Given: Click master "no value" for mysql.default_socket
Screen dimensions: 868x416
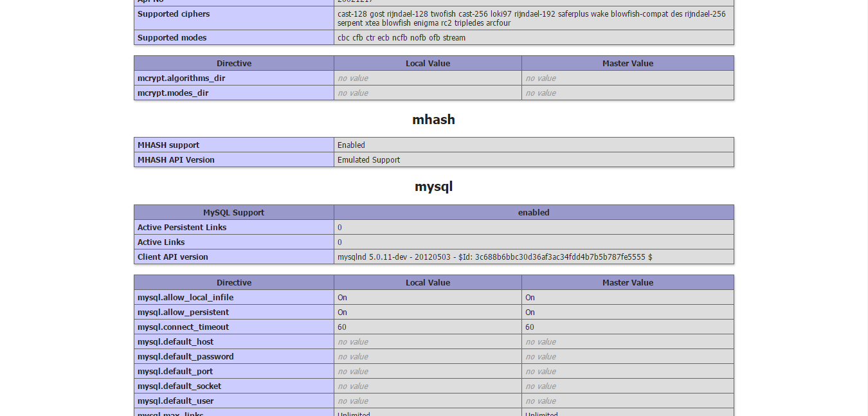Looking at the screenshot, I should (541, 386).
